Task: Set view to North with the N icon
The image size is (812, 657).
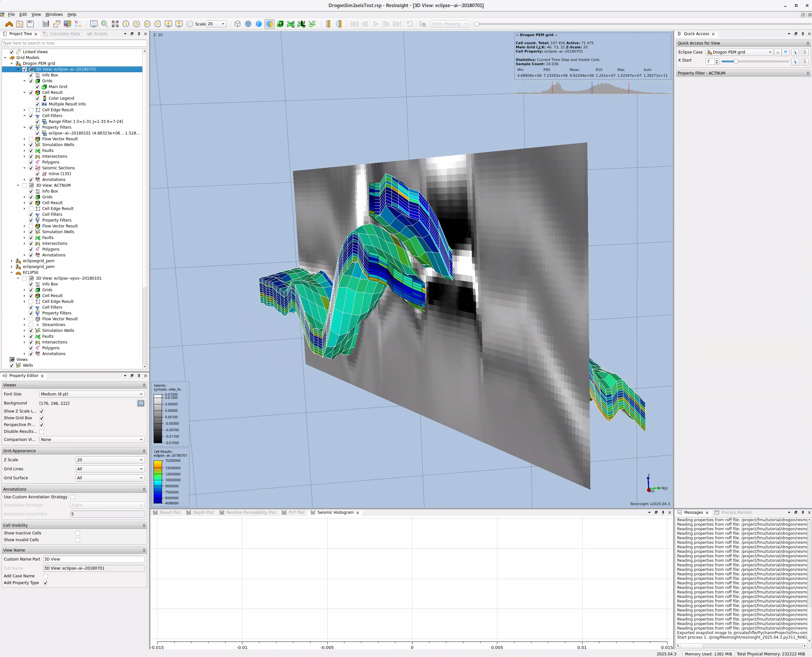Action: pos(136,24)
